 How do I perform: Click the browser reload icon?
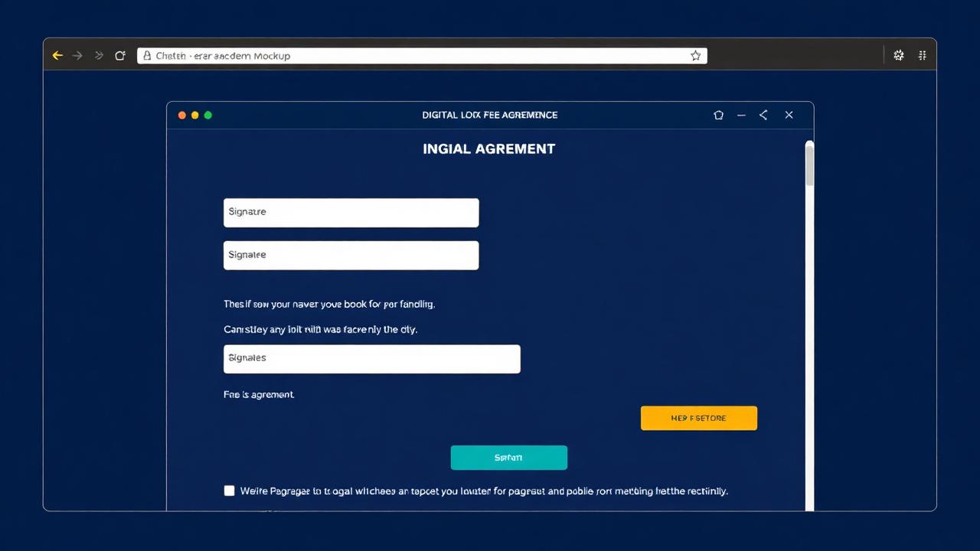119,56
